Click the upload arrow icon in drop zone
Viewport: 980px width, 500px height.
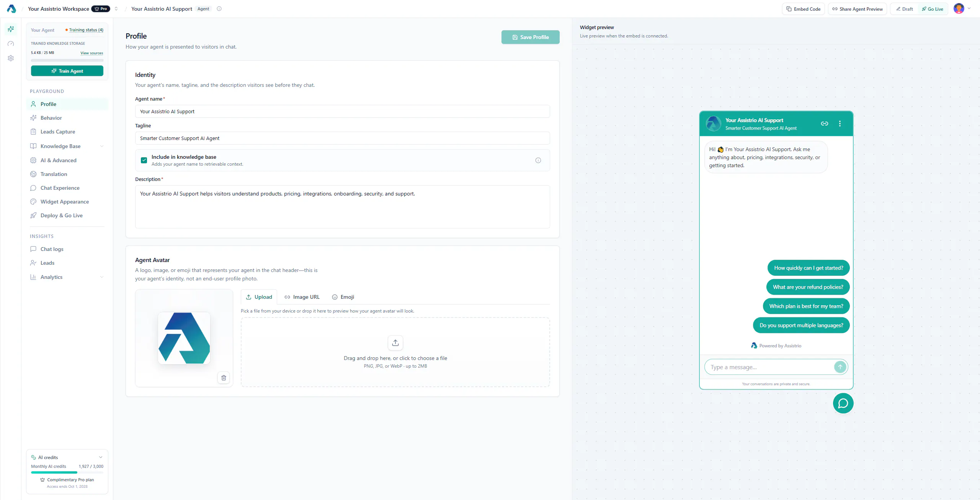pyautogui.click(x=395, y=343)
